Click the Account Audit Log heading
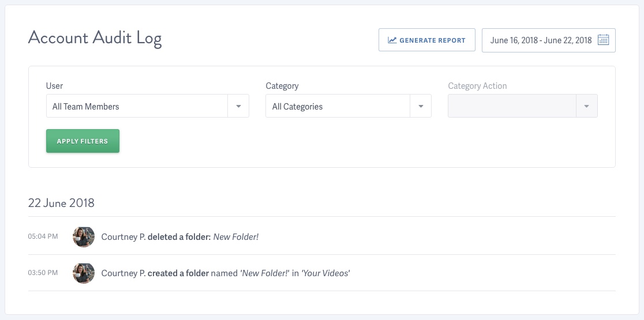The height and width of the screenshot is (320, 644). [x=95, y=39]
